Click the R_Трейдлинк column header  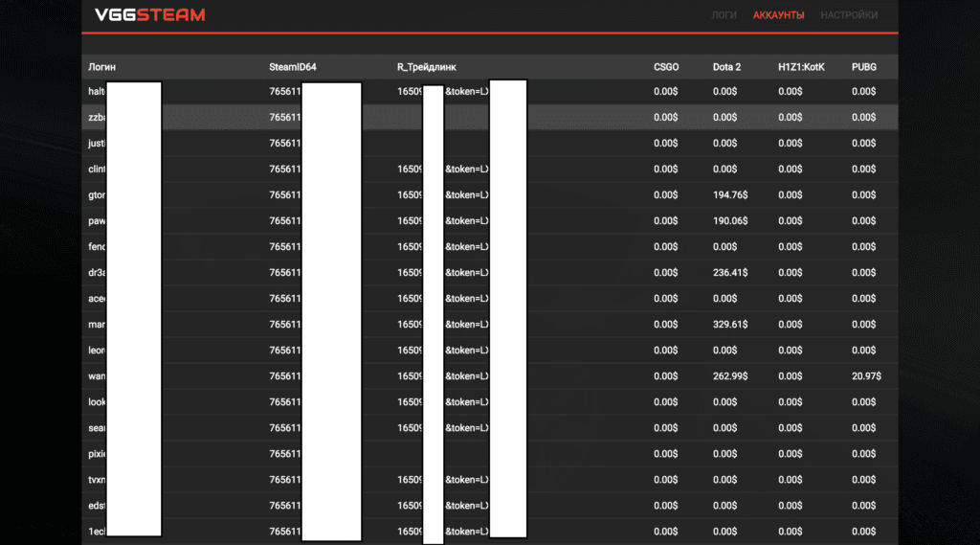click(427, 67)
